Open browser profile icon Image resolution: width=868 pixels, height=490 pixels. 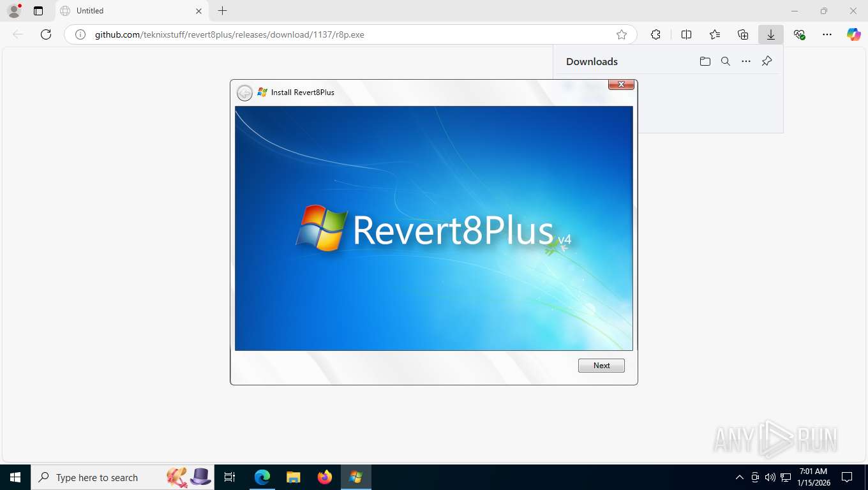pyautogui.click(x=14, y=11)
